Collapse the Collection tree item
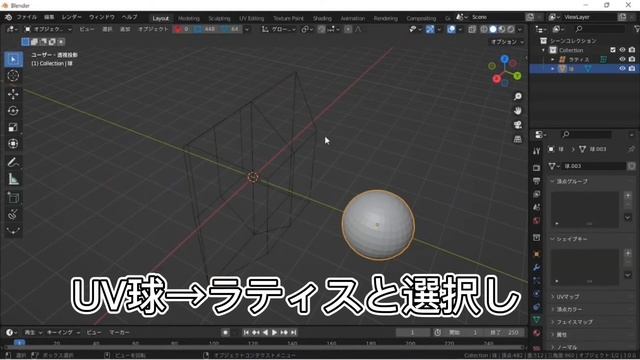 pyautogui.click(x=543, y=50)
